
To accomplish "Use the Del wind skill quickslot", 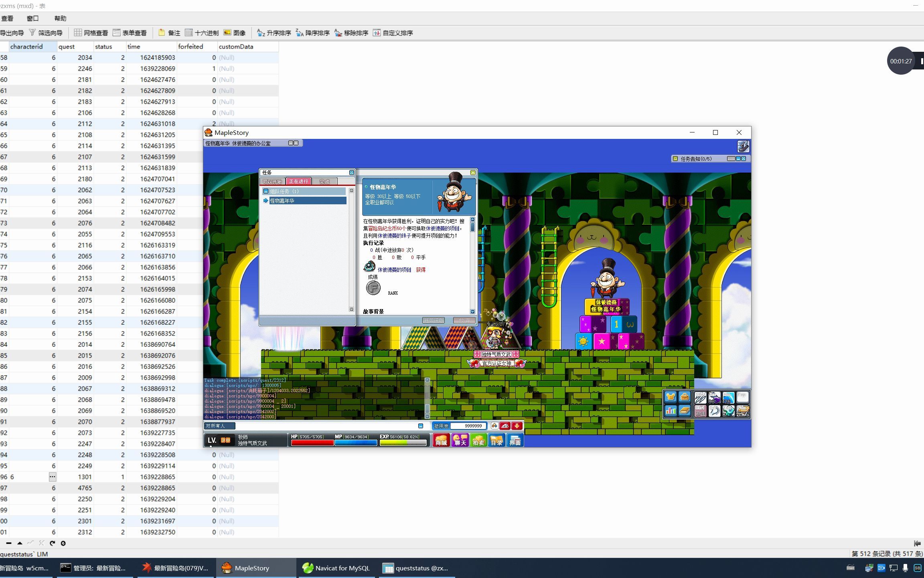I will point(714,411).
